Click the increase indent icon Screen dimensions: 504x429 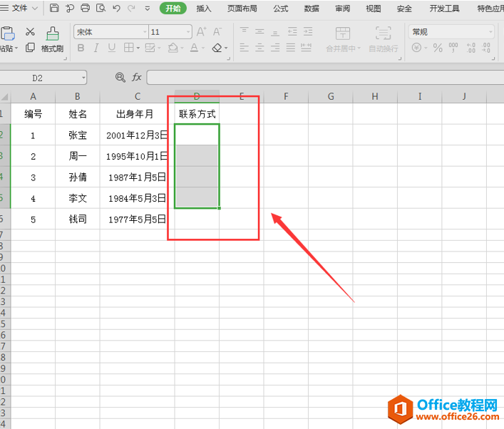click(308, 31)
